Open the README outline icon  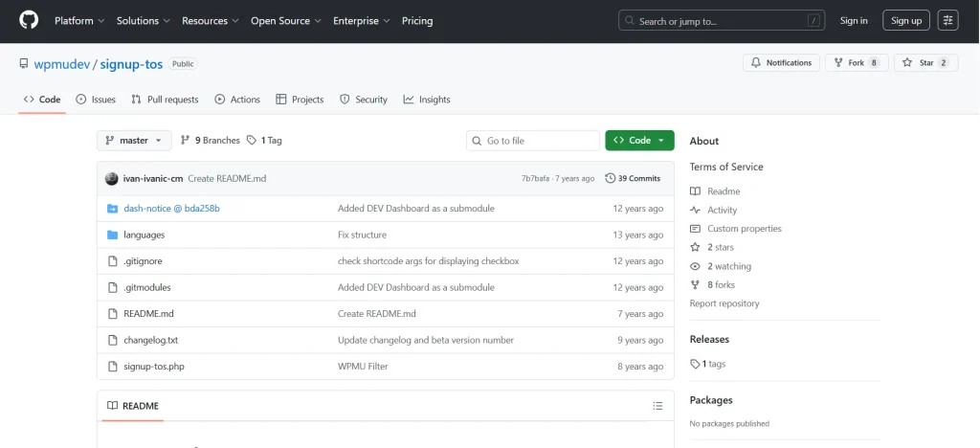657,406
